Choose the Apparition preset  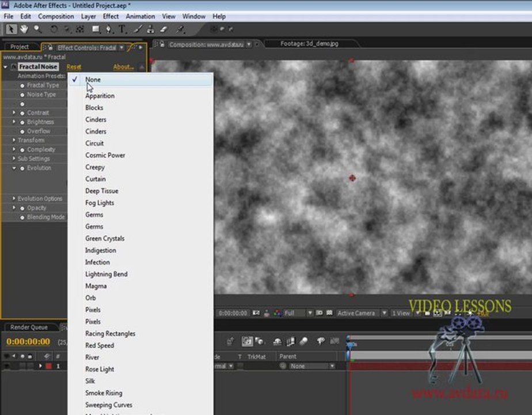[100, 96]
